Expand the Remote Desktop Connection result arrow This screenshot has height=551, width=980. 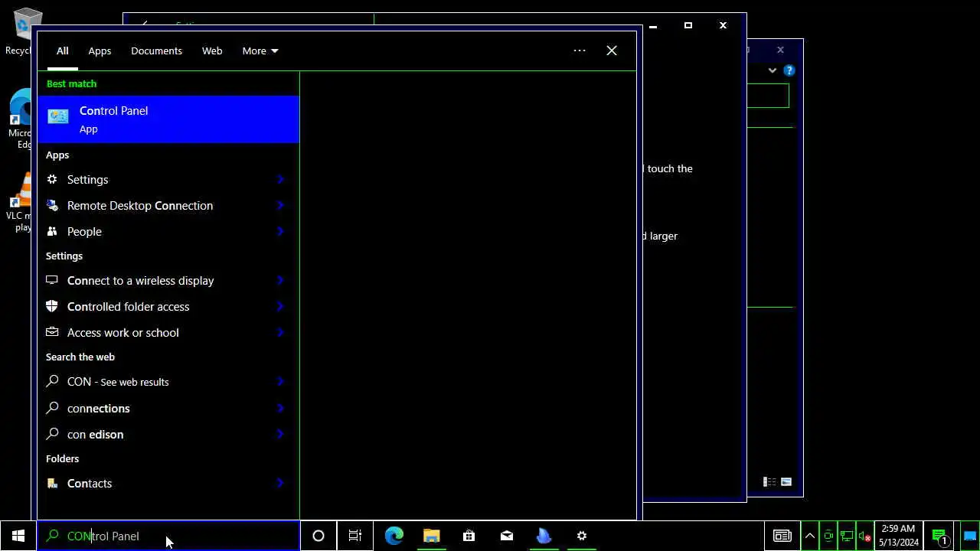[281, 205]
